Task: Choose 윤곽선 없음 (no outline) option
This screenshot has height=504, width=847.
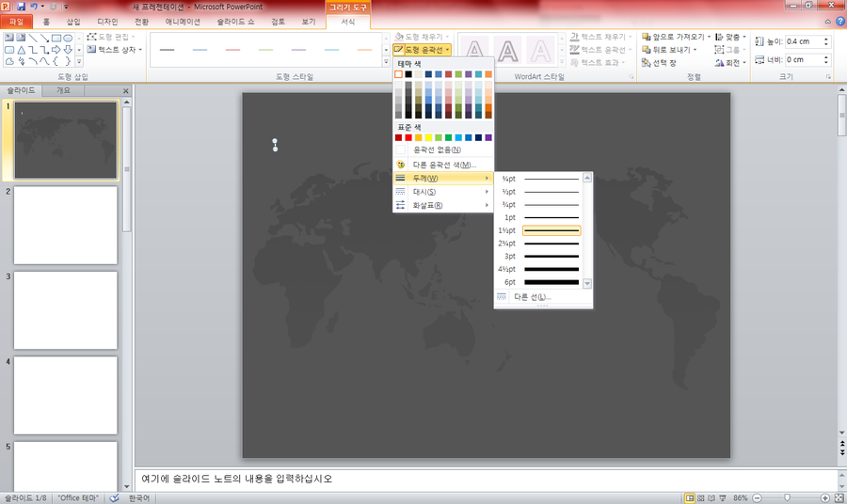Action: pos(443,150)
